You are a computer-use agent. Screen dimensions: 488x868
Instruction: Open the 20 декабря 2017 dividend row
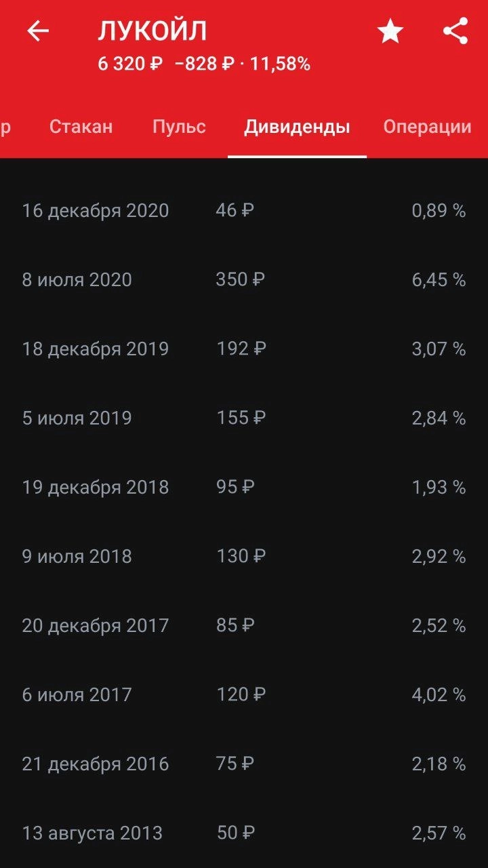[x=244, y=626]
